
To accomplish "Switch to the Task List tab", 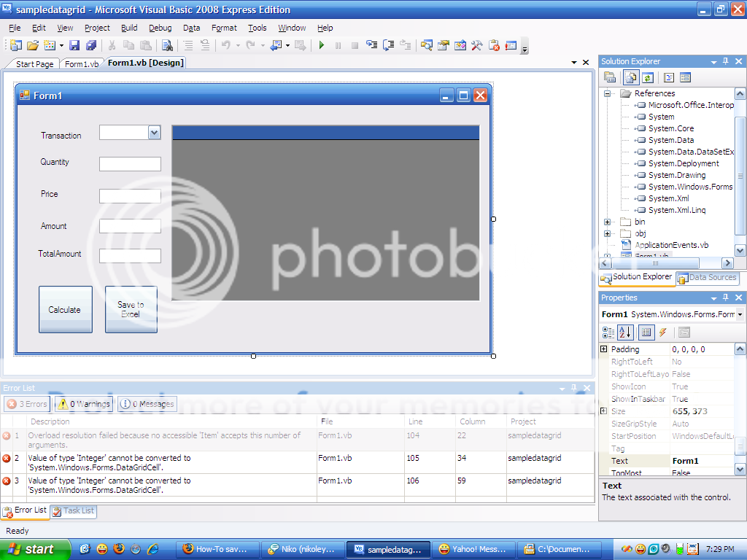I will [x=74, y=511].
